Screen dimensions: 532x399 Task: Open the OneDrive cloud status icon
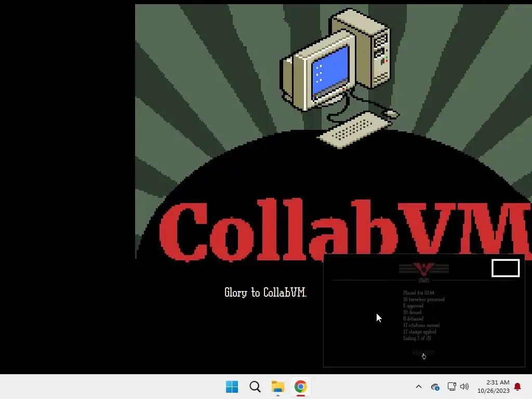tap(435, 387)
